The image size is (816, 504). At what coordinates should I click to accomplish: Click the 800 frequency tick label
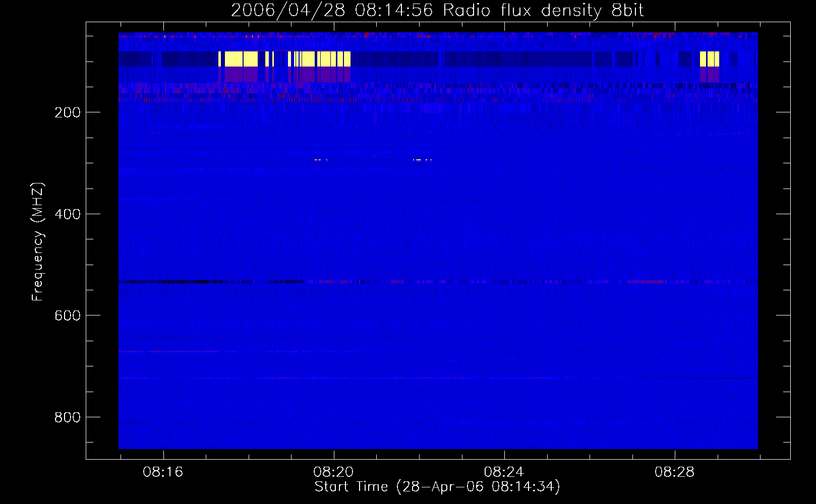point(68,417)
